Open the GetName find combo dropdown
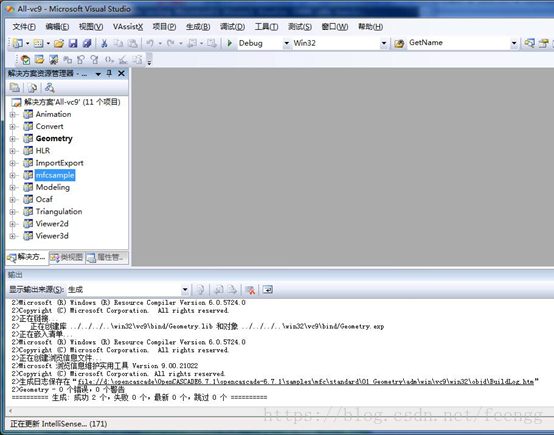Image resolution: width=554 pixels, height=435 pixels. pyautogui.click(x=514, y=43)
